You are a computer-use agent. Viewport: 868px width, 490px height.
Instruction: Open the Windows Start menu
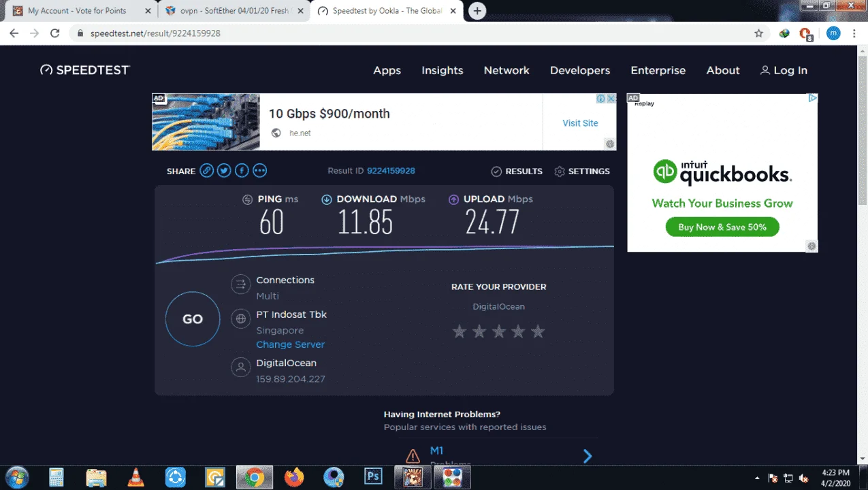point(16,476)
